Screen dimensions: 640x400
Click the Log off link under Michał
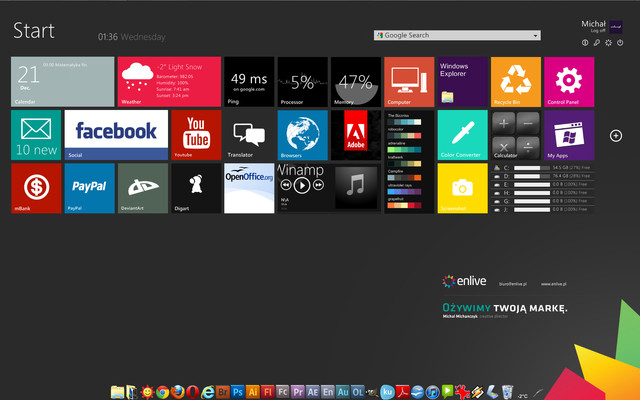click(x=598, y=31)
